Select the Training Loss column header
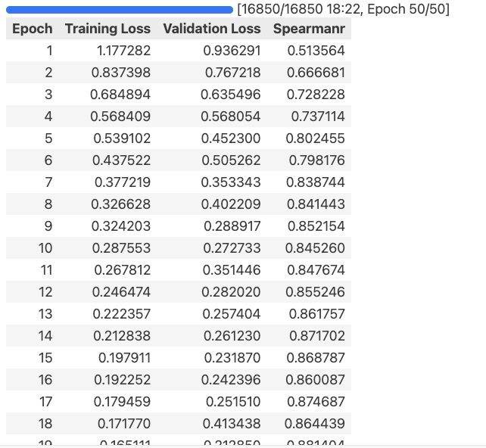The height and width of the screenshot is (448, 486). pyautogui.click(x=107, y=29)
